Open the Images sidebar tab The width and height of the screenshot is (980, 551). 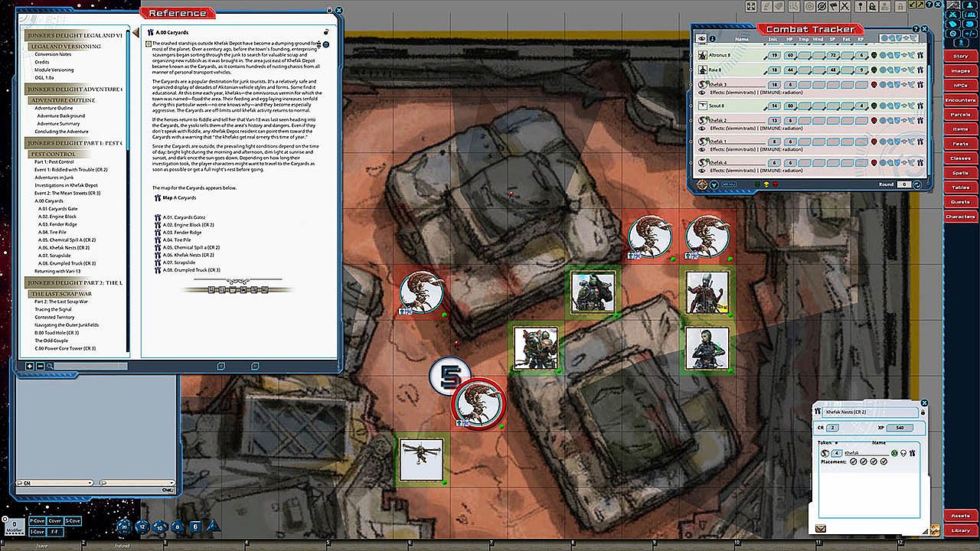[960, 71]
